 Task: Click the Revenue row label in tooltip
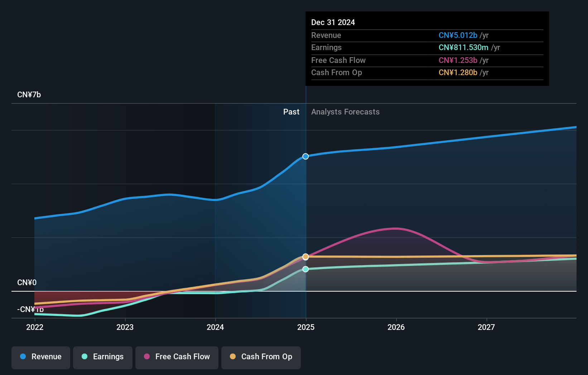pyautogui.click(x=326, y=35)
